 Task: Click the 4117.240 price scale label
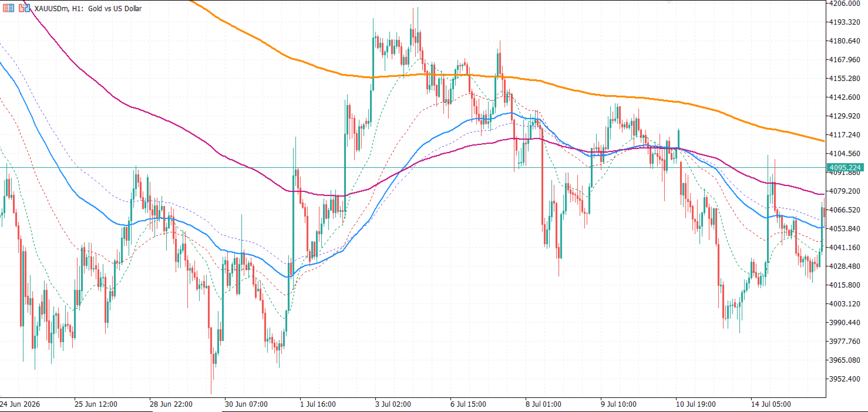point(845,135)
